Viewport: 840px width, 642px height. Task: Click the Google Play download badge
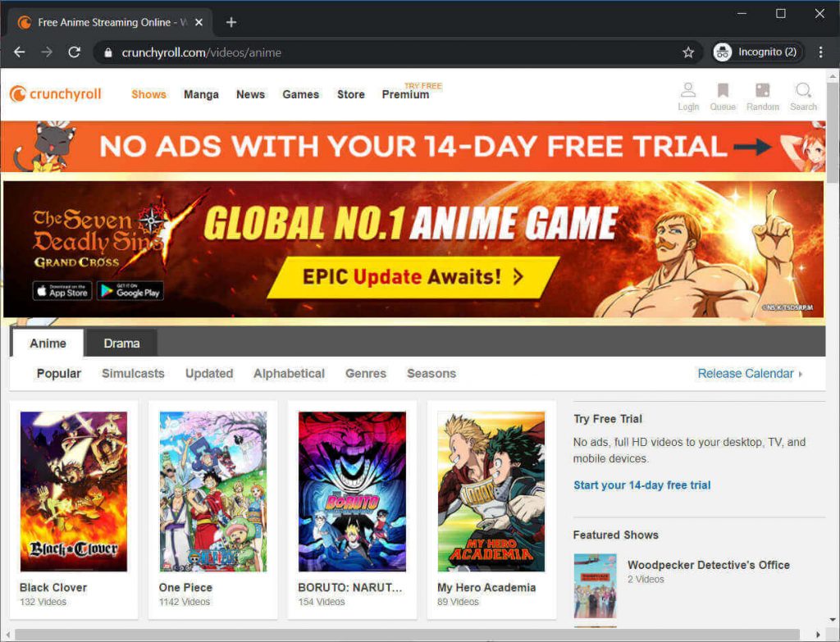130,291
